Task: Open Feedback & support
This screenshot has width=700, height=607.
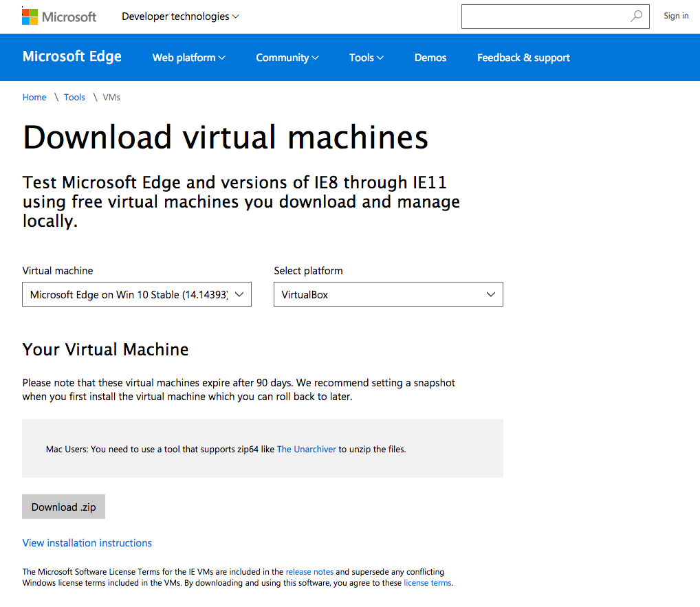Action: pos(523,58)
